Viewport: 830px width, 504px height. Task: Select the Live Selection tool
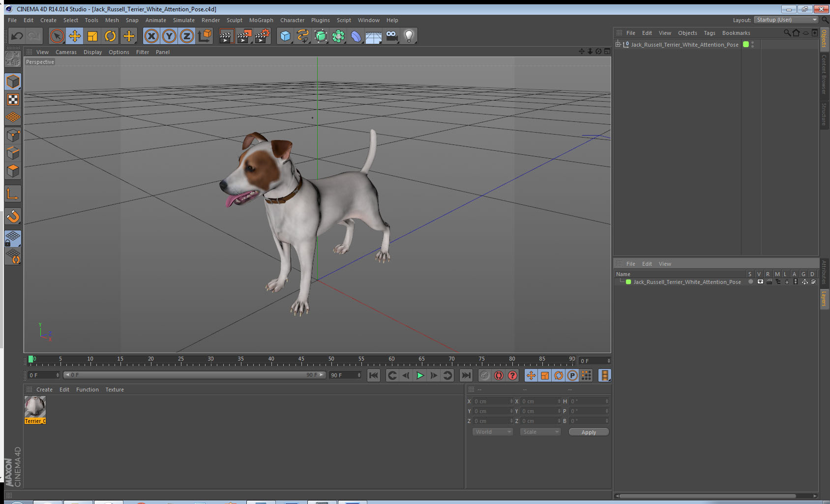pos(57,36)
